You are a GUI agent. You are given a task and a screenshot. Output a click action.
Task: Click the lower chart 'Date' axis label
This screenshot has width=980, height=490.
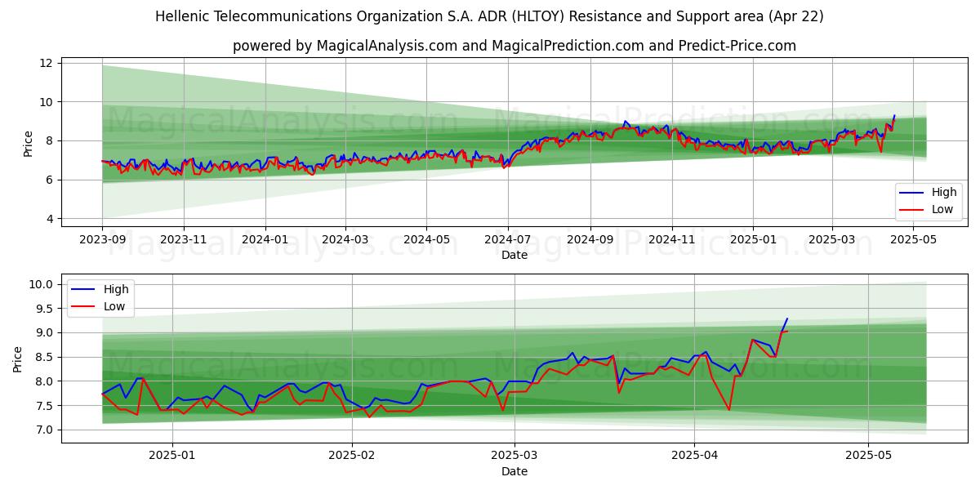pyautogui.click(x=514, y=471)
